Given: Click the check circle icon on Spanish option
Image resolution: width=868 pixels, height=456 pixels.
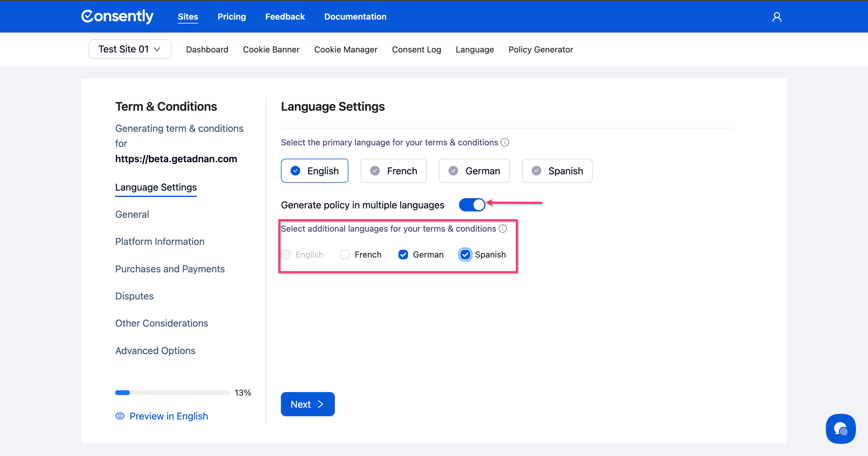Looking at the screenshot, I should (x=536, y=171).
